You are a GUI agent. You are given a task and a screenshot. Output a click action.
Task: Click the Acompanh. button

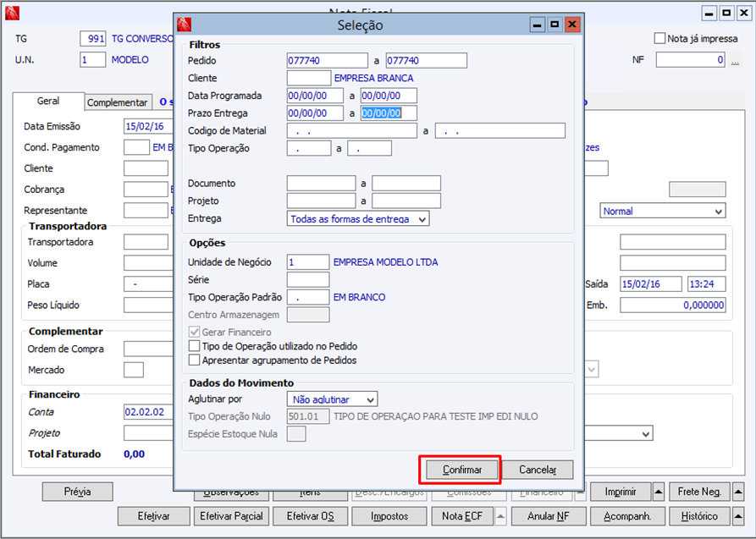627,516
